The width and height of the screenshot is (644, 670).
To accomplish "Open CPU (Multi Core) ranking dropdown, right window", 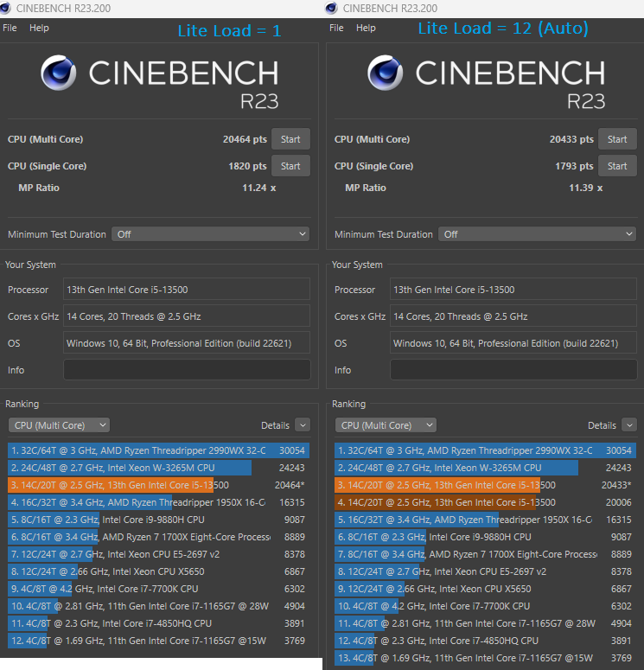I will point(386,425).
